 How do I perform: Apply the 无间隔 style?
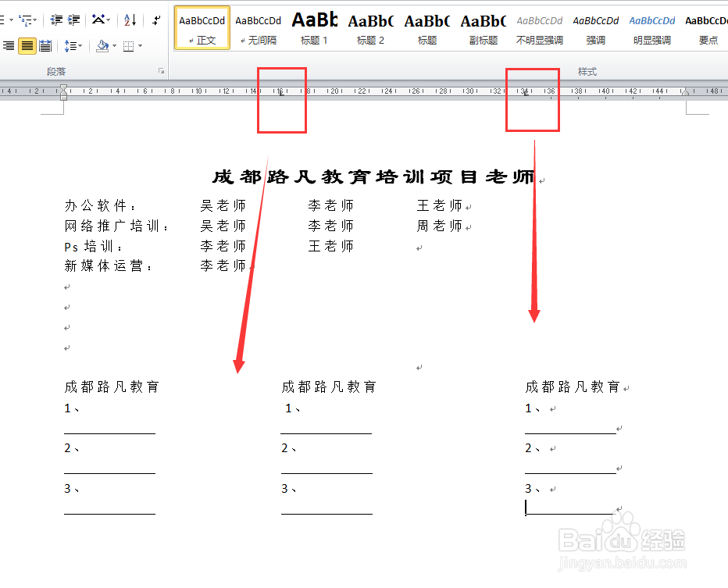(x=258, y=27)
